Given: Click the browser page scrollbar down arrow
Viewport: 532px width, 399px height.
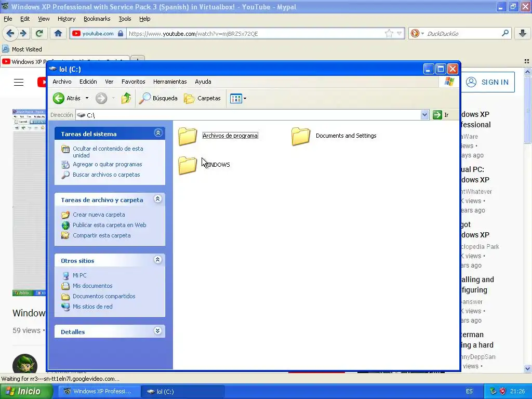Looking at the screenshot, I should [x=527, y=368].
